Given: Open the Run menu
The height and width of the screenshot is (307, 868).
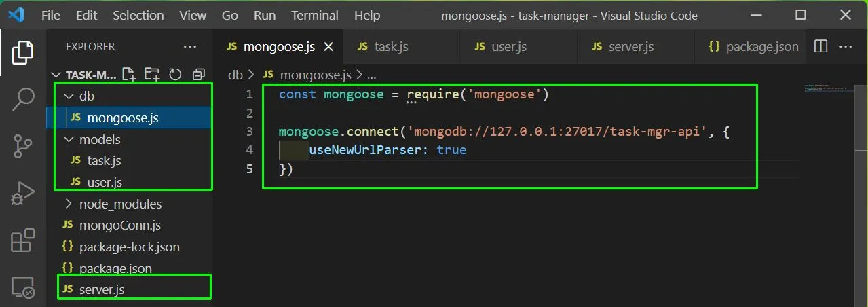Looking at the screenshot, I should tap(265, 15).
